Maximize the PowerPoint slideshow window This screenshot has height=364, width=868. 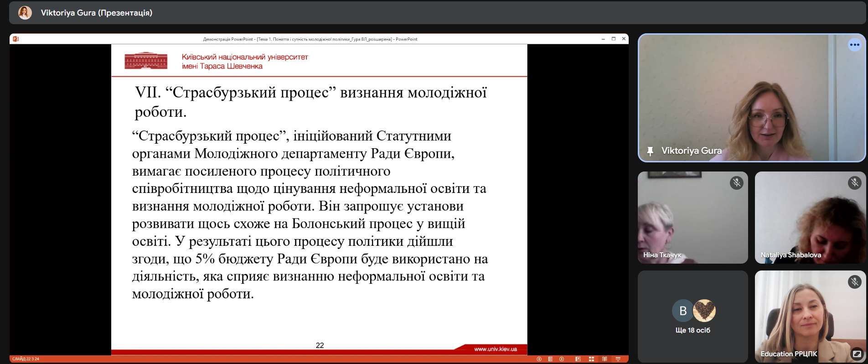(x=613, y=39)
